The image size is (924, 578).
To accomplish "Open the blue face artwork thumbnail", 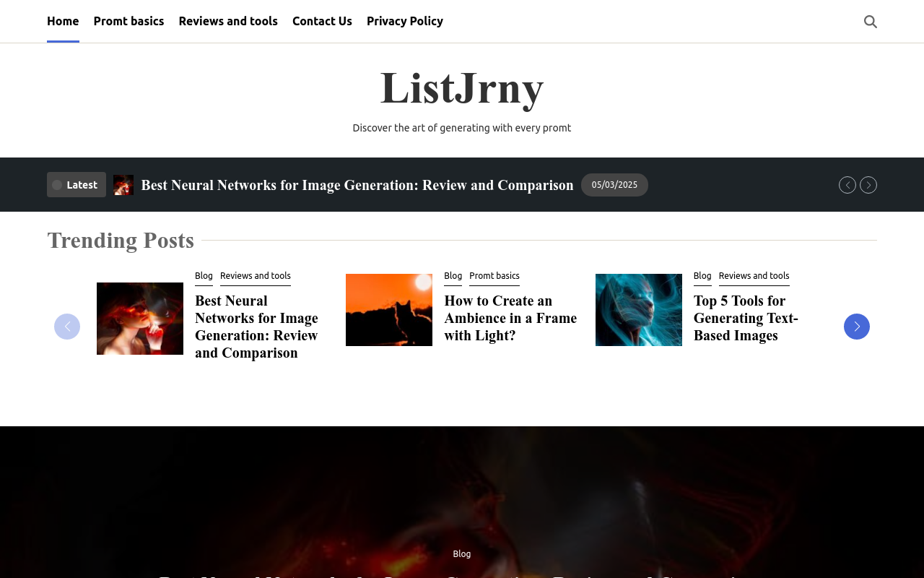I will [639, 310].
